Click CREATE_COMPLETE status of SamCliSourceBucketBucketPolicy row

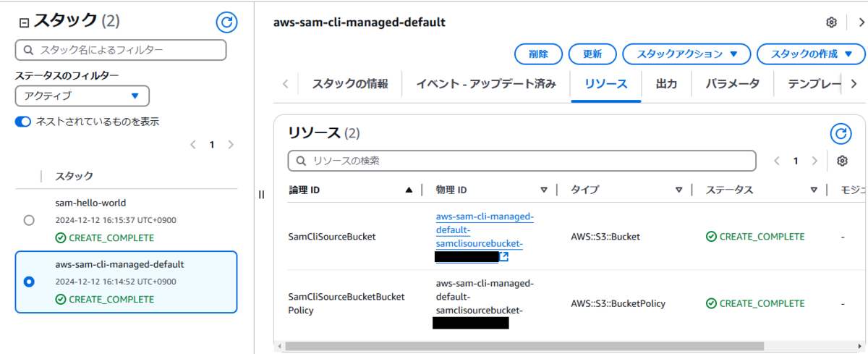755,303
